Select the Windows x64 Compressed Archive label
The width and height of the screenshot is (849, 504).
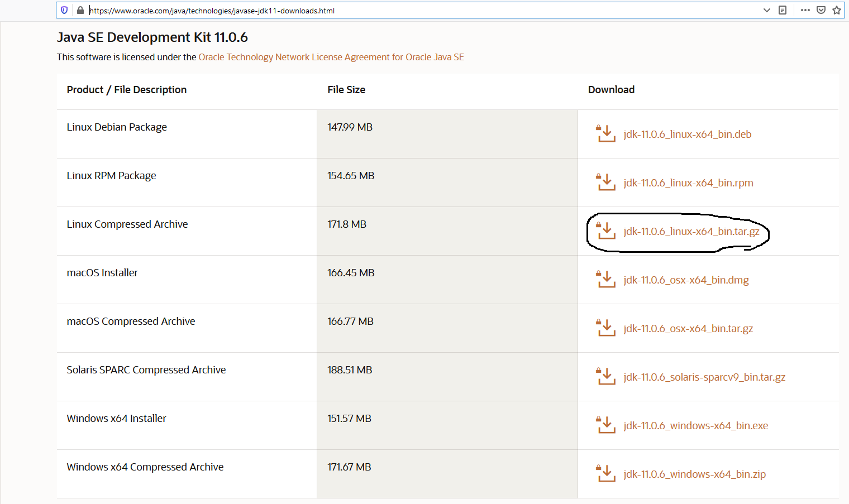point(145,467)
